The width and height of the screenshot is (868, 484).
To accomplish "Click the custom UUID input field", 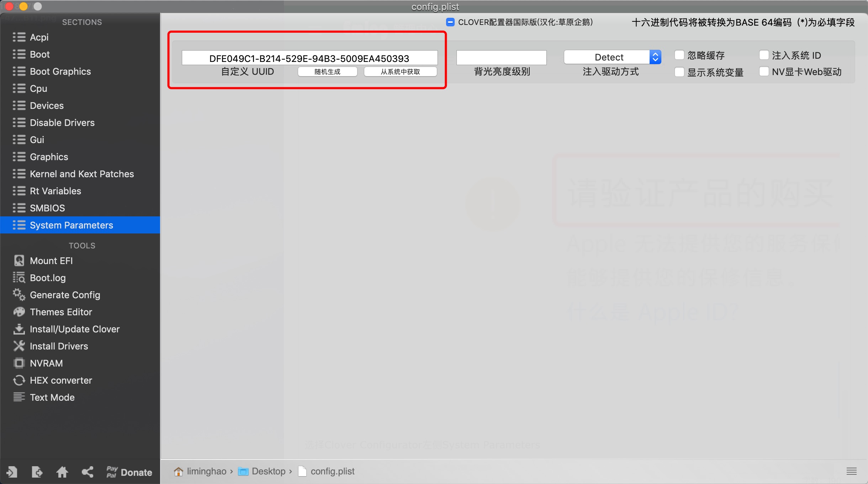I will tap(310, 58).
